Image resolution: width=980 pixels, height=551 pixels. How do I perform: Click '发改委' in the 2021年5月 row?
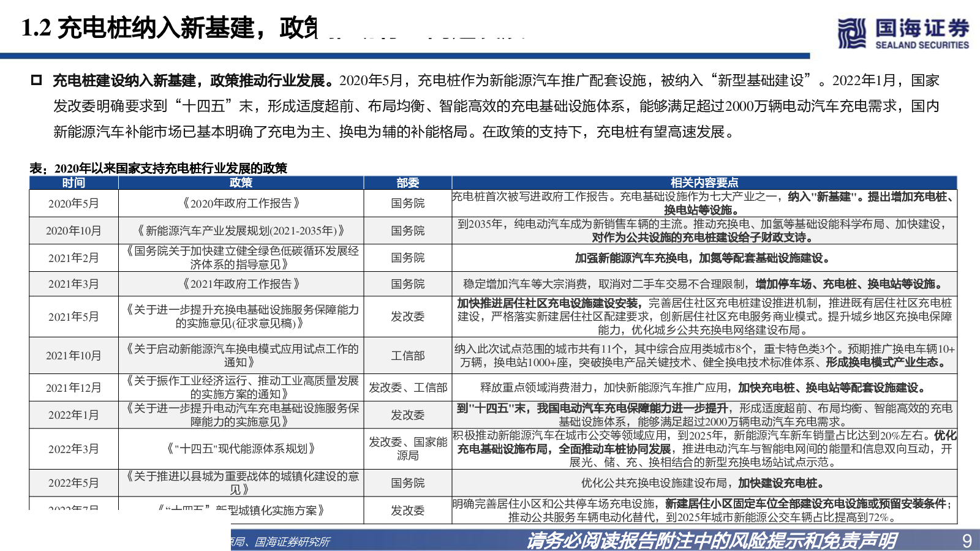pyautogui.click(x=408, y=317)
